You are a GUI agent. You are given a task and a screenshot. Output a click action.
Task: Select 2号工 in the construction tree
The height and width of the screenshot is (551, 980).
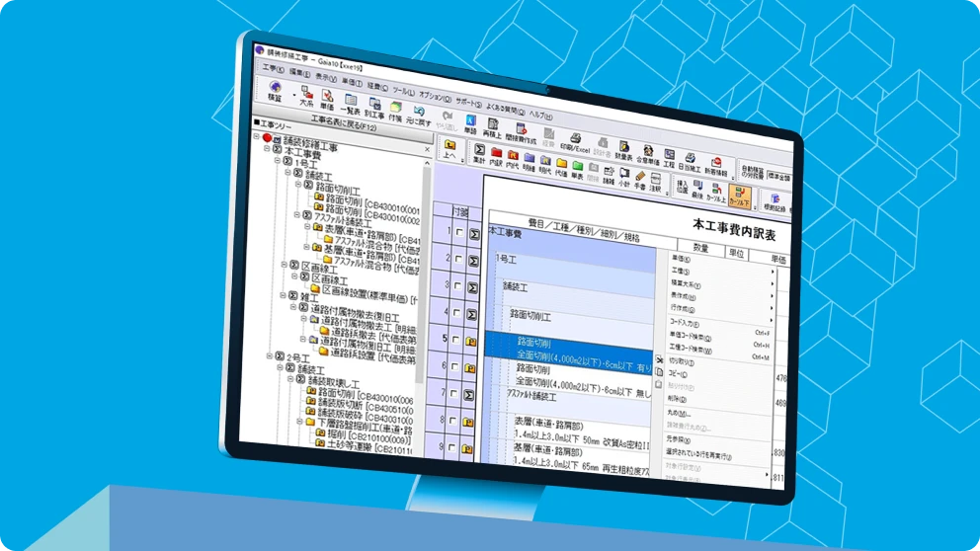pyautogui.click(x=291, y=357)
